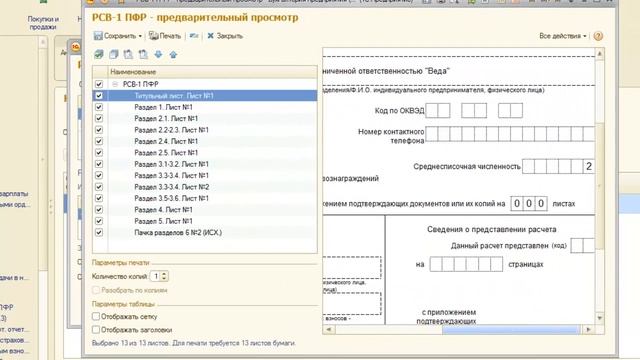Uncheck the Раздел 2.2-2.3. Лист №1 checkbox
This screenshot has width=640, height=360.
99,130
